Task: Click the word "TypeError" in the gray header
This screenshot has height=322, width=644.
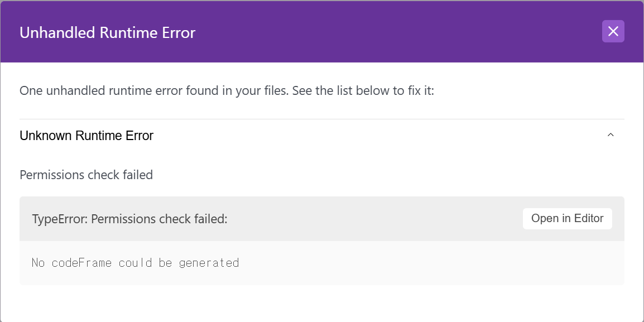Action: coord(58,219)
